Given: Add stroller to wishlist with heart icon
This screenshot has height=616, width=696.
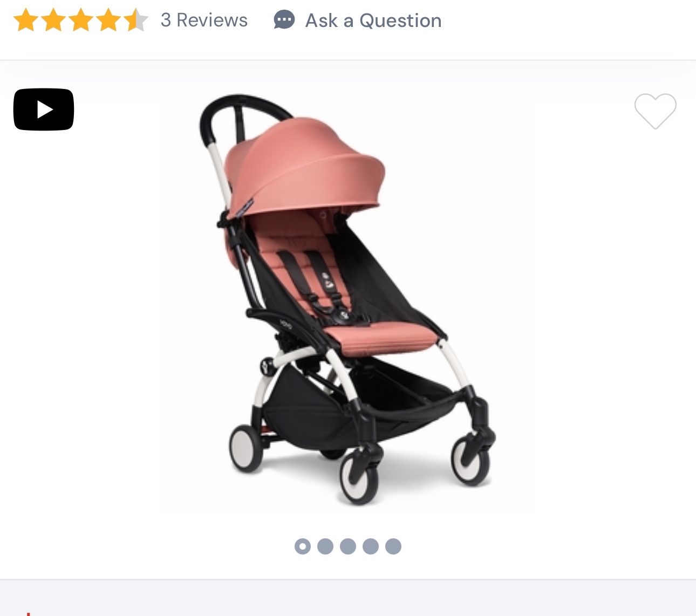Looking at the screenshot, I should coord(655,111).
